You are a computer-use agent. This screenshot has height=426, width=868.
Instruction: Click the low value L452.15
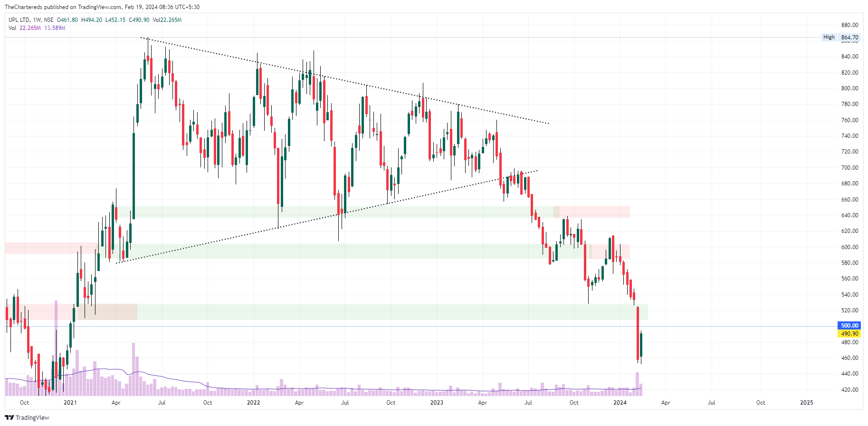click(115, 20)
